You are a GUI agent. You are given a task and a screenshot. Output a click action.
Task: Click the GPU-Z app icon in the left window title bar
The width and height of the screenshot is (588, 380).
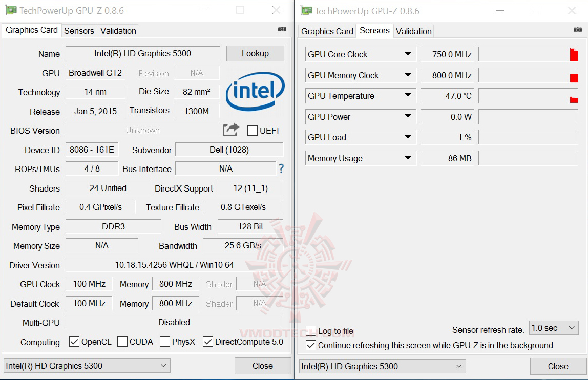[x=11, y=10]
